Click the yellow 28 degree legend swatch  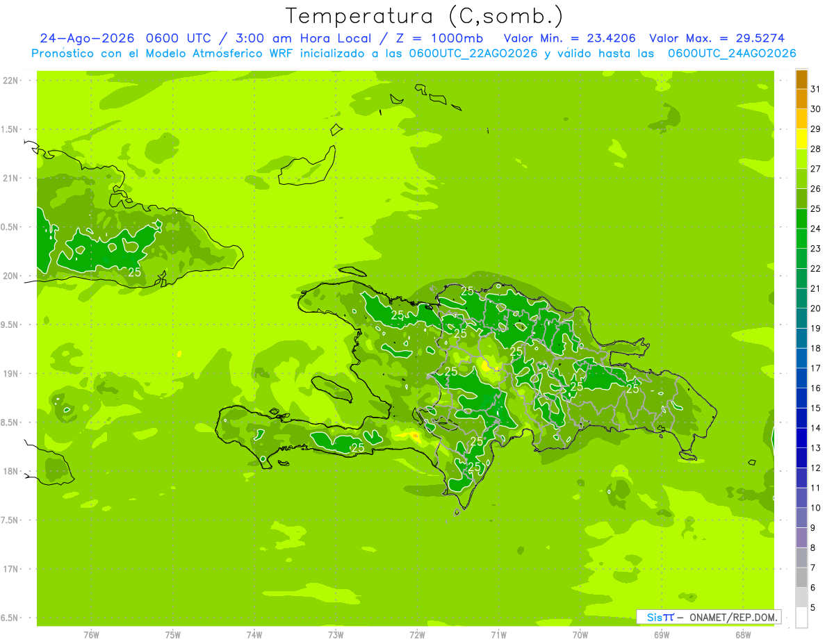(801, 138)
